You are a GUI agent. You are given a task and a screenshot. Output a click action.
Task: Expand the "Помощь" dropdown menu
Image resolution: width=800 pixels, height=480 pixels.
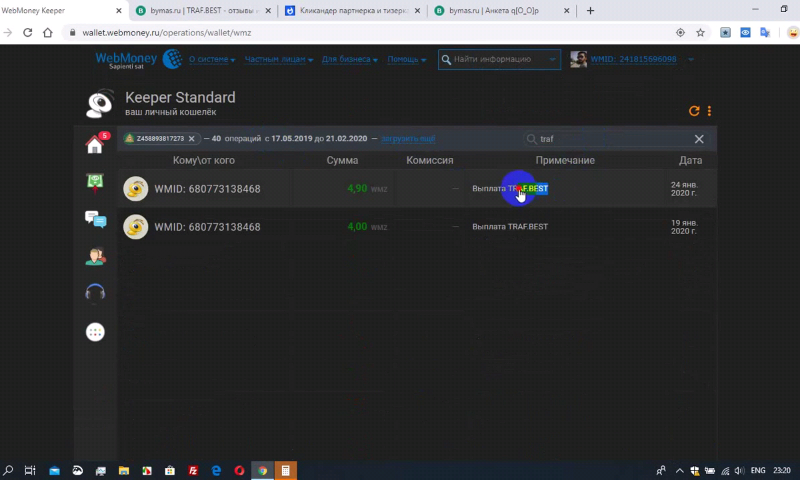407,60
